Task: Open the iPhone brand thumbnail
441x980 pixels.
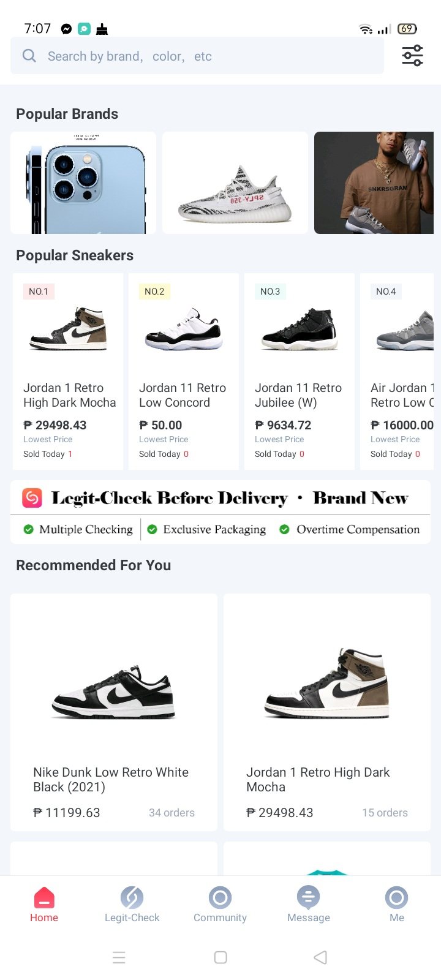Action: (x=83, y=183)
